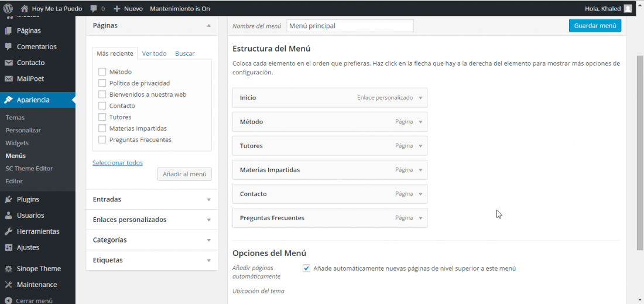Click the Usuarios person icon
This screenshot has width=644, height=304.
click(8, 216)
